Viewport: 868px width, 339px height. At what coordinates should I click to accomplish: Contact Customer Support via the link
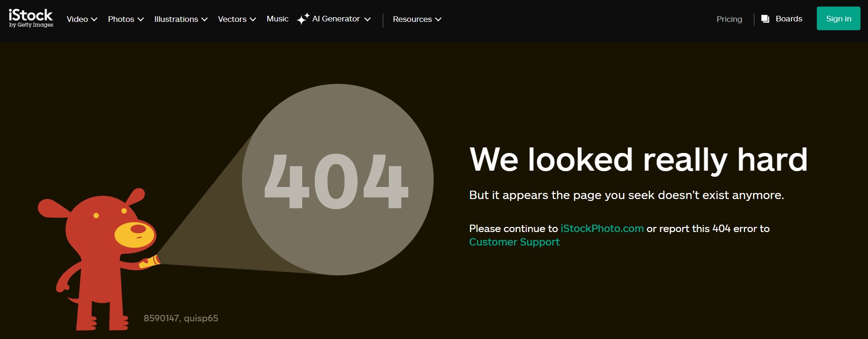514,242
